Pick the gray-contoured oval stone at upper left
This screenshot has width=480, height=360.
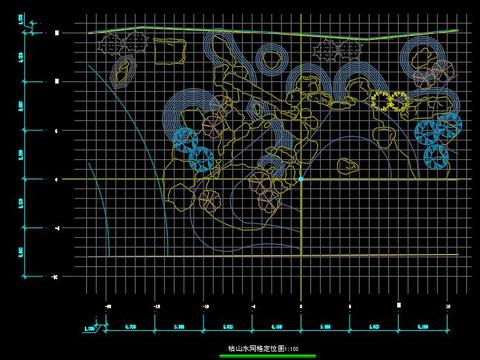[x=123, y=71]
